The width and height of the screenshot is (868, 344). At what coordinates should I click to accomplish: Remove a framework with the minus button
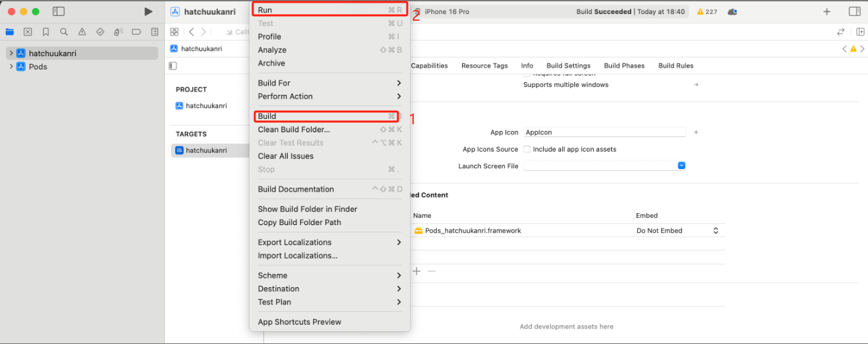click(432, 271)
